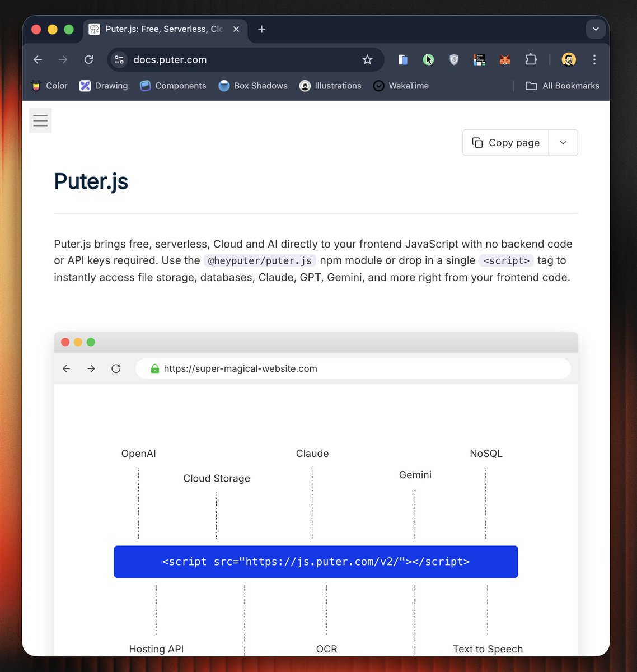637x672 pixels.
Task: Open the design palette extension icon
Action: click(479, 59)
